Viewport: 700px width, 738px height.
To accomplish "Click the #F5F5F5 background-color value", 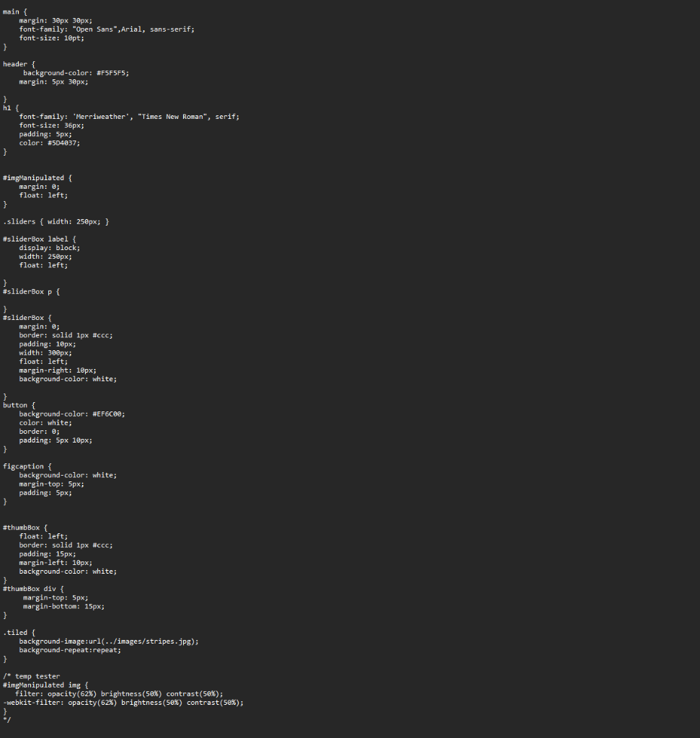I will [112, 73].
